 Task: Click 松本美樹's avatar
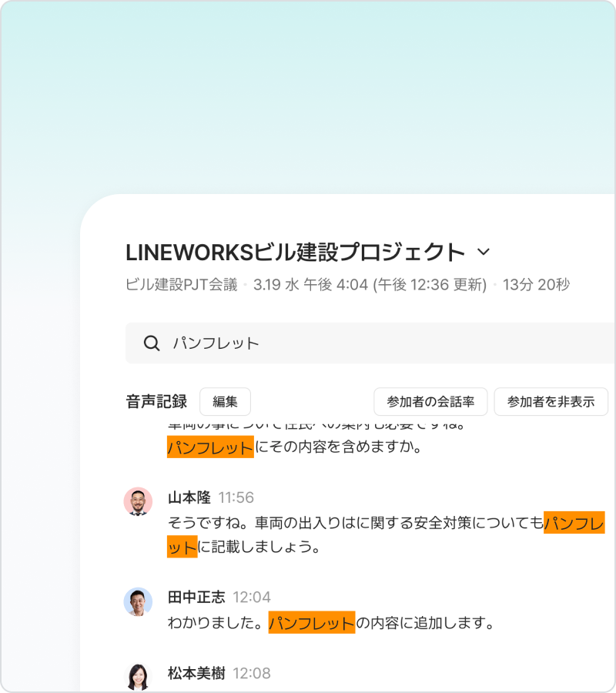click(138, 678)
